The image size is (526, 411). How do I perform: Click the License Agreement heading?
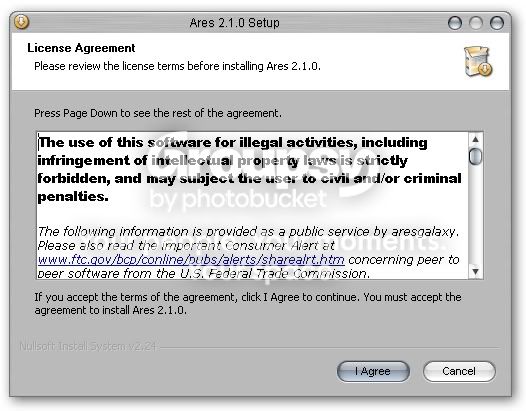[81, 48]
